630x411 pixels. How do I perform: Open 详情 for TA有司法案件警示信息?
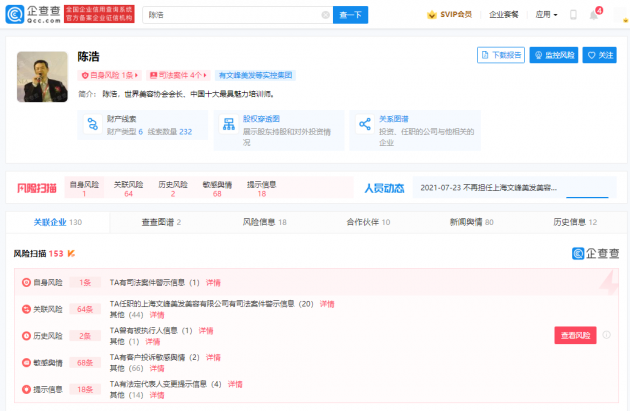click(213, 283)
